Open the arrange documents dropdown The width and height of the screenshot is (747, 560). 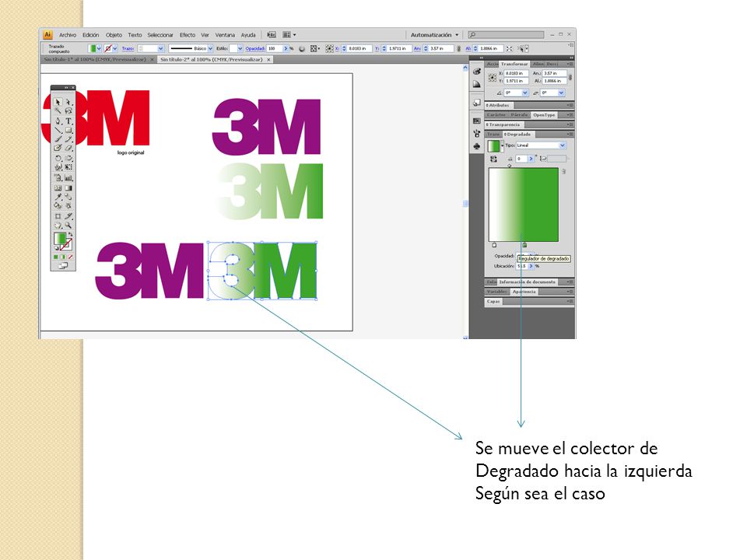click(289, 35)
